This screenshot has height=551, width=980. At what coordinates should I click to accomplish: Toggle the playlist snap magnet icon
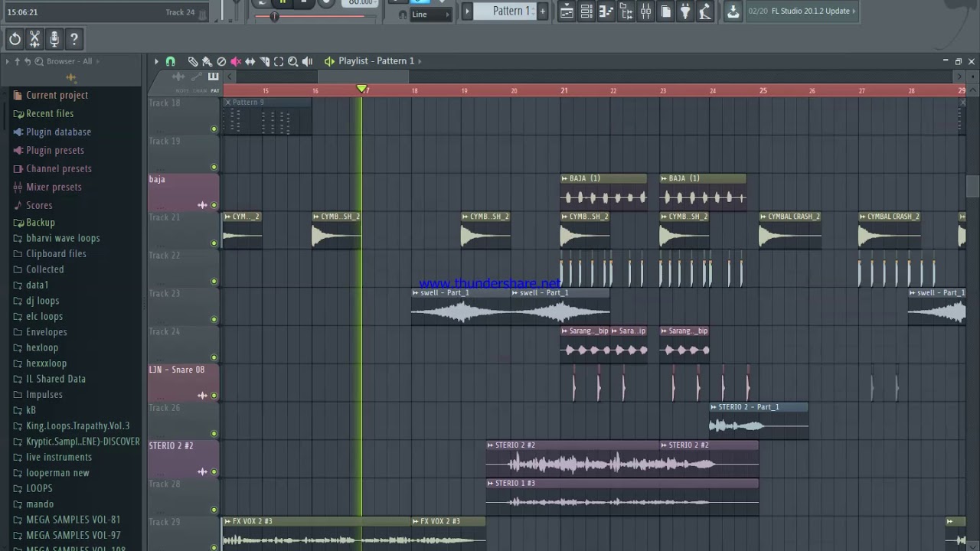pos(170,61)
